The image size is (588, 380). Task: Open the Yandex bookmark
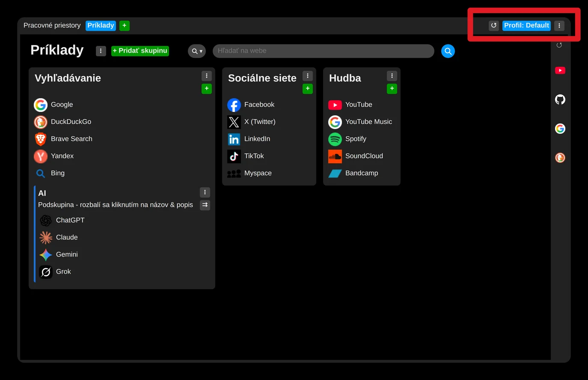point(54,156)
